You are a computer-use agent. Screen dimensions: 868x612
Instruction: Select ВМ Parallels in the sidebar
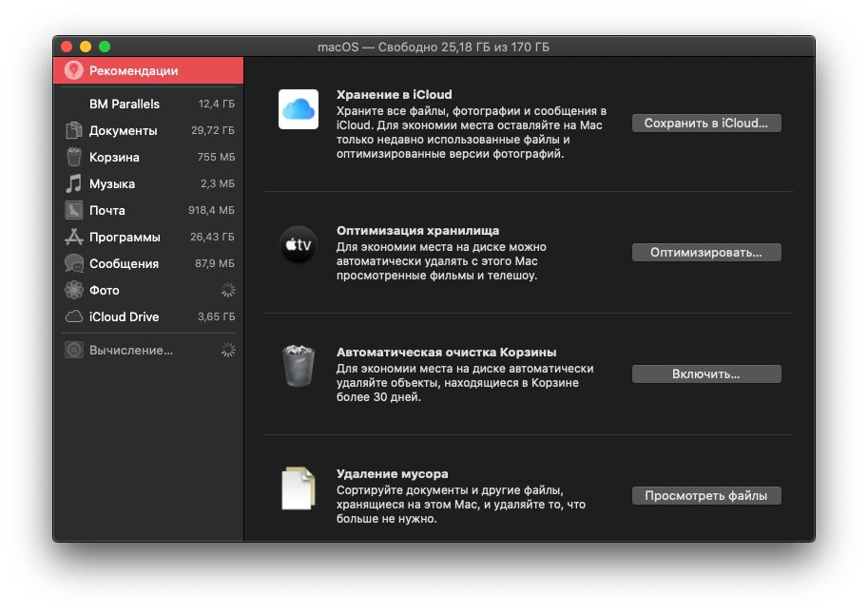[148, 104]
